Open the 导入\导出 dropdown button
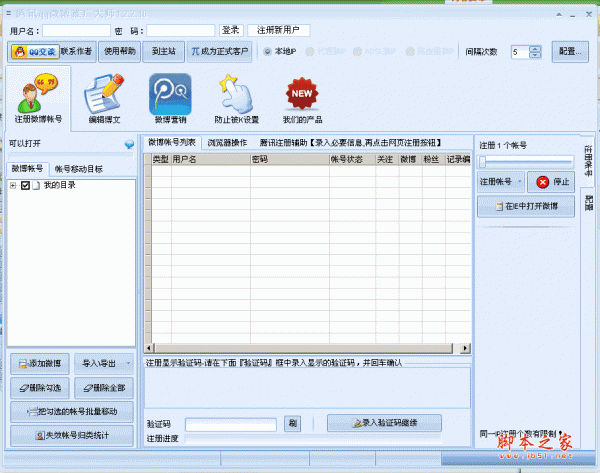This screenshot has width=600, height=473. [102, 362]
